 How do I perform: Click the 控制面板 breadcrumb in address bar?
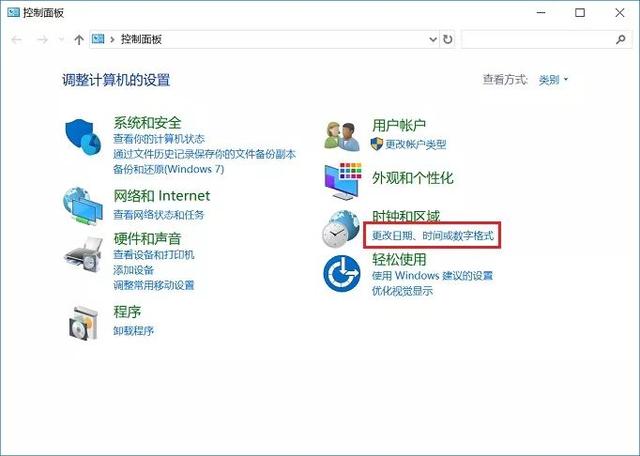click(141, 40)
